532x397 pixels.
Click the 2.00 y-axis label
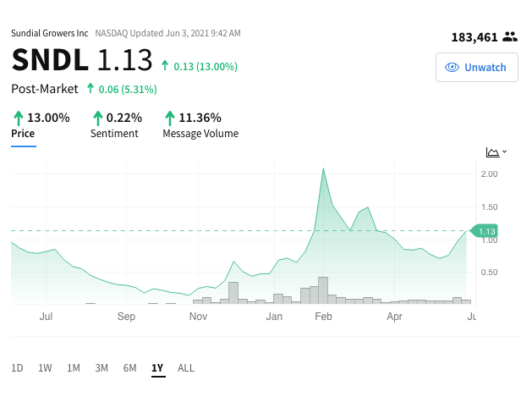[489, 174]
